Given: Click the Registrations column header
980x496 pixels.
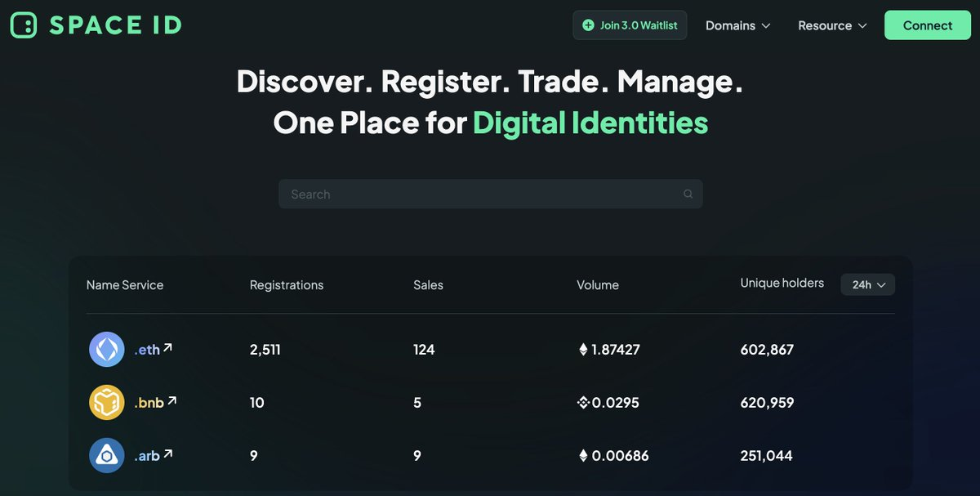Looking at the screenshot, I should tap(287, 285).
